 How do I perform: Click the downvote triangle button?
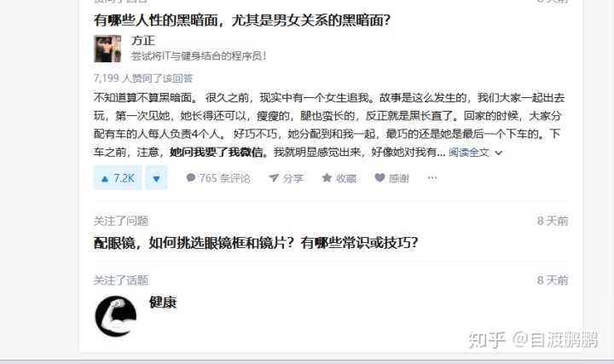[156, 178]
